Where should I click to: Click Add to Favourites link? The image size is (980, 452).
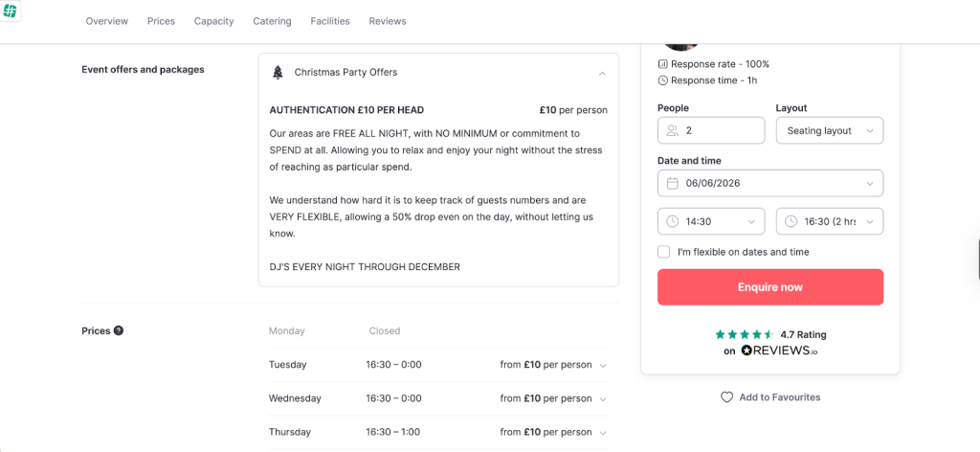click(x=779, y=397)
